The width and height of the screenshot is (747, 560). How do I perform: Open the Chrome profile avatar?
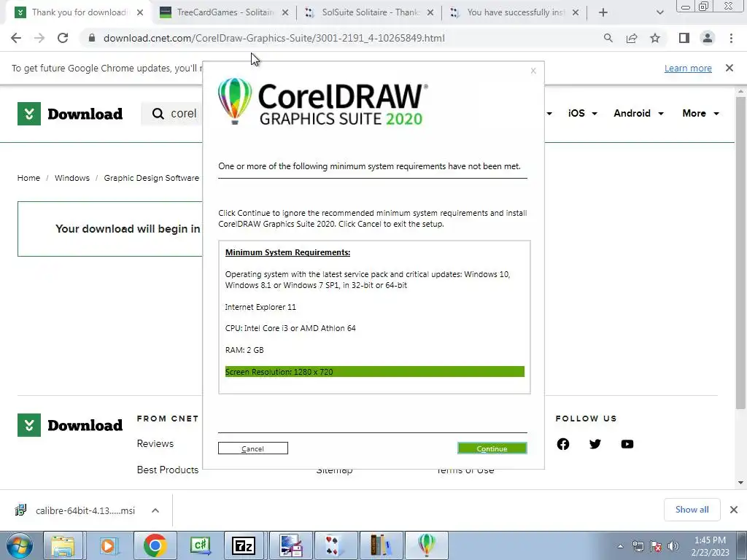[x=708, y=38]
